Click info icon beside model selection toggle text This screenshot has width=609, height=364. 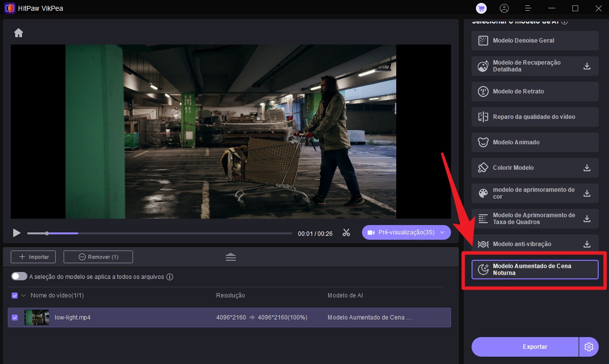[x=170, y=277]
